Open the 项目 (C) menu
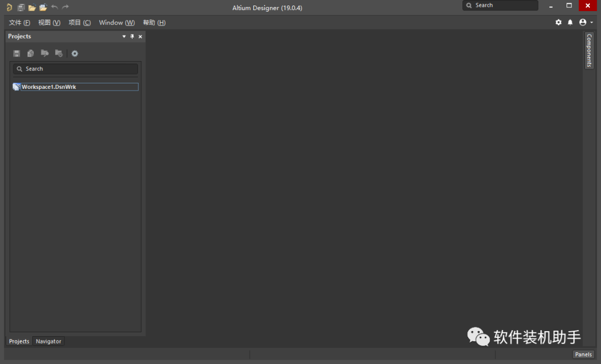This screenshot has width=601, height=364. coord(80,23)
